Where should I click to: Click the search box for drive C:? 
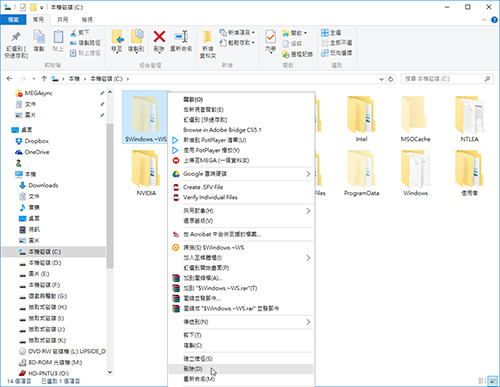point(447,79)
